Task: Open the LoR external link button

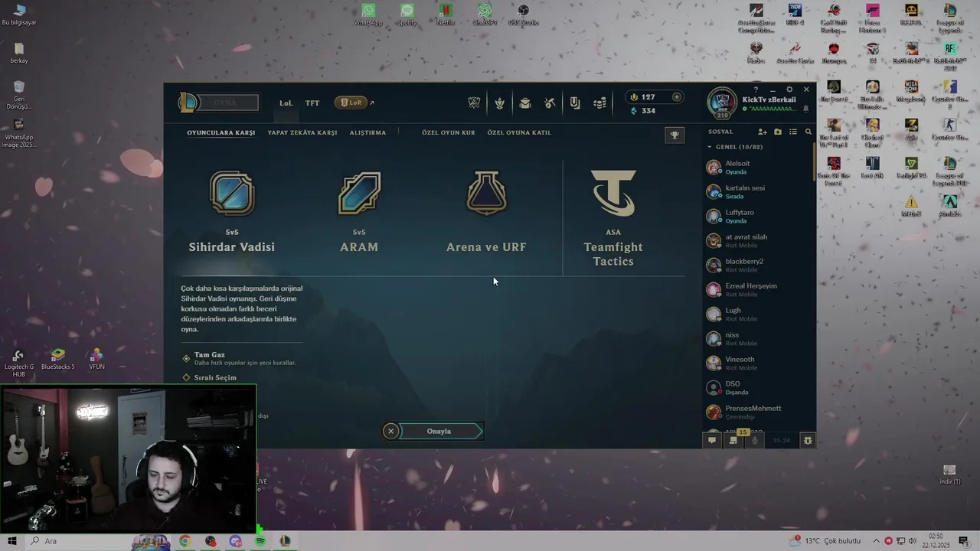Action: point(354,103)
